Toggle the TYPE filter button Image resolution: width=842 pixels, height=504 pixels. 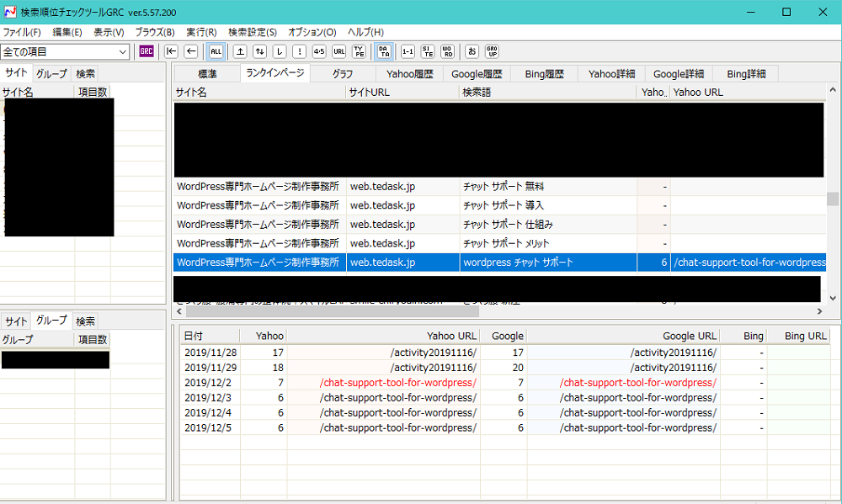pyautogui.click(x=359, y=51)
